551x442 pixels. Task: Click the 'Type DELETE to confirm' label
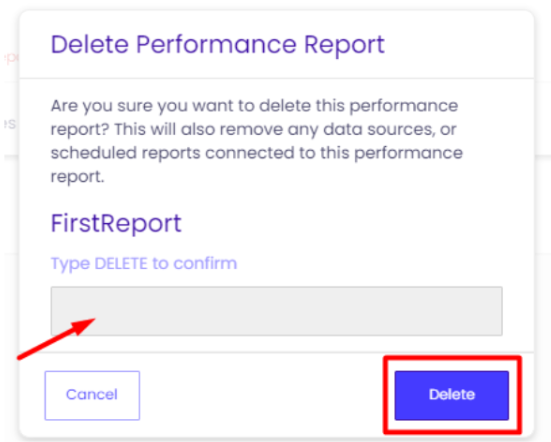[x=144, y=264]
